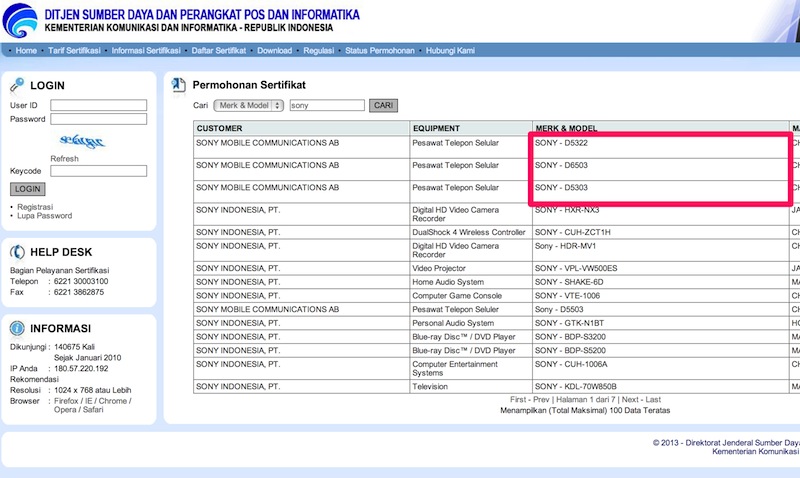Click the CUSTOMER column header

(x=301, y=128)
